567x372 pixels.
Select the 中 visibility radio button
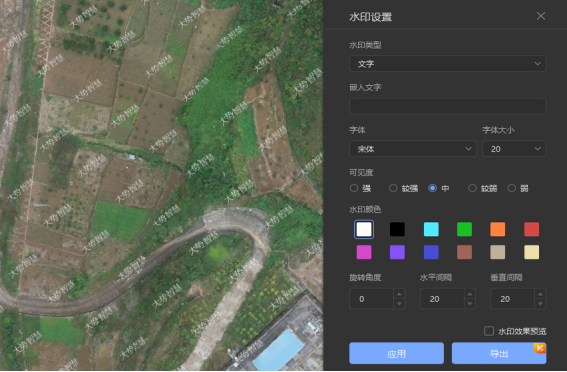[432, 188]
